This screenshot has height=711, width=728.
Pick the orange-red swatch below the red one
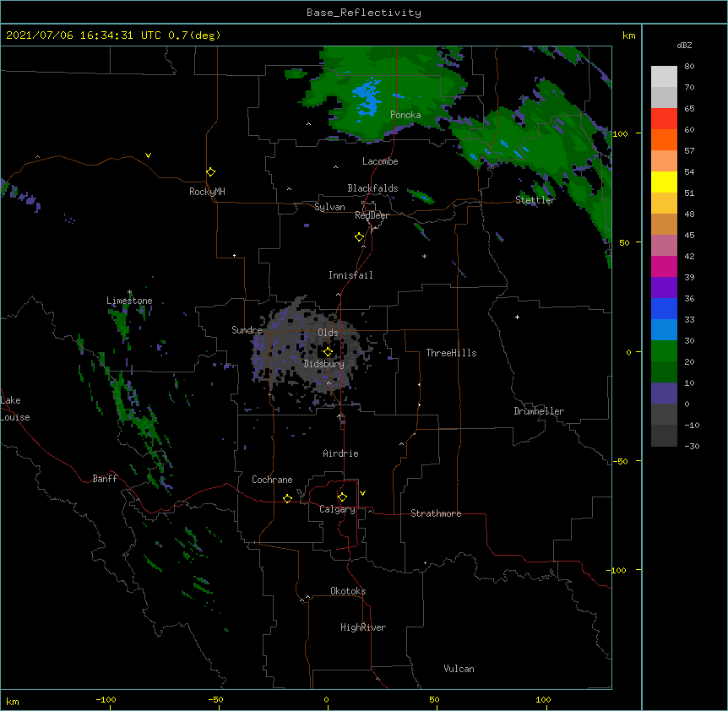664,140
